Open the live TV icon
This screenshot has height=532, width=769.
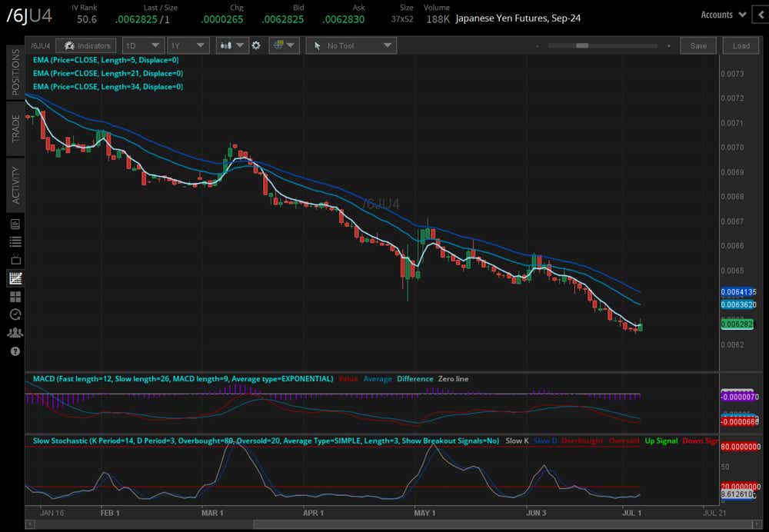[15, 261]
